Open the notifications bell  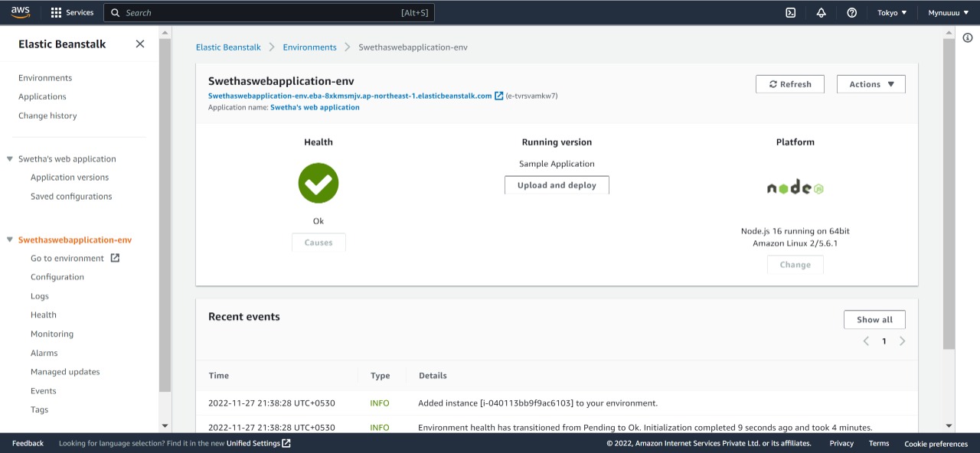coord(822,12)
